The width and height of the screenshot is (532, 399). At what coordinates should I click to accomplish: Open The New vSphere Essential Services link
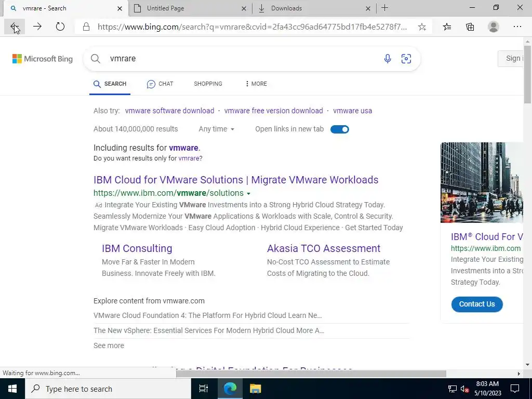pyautogui.click(x=209, y=330)
